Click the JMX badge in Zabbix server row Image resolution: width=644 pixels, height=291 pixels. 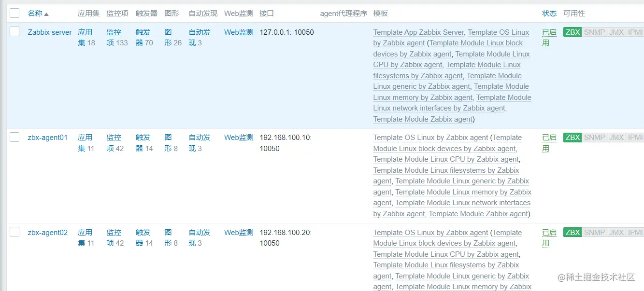(x=616, y=32)
